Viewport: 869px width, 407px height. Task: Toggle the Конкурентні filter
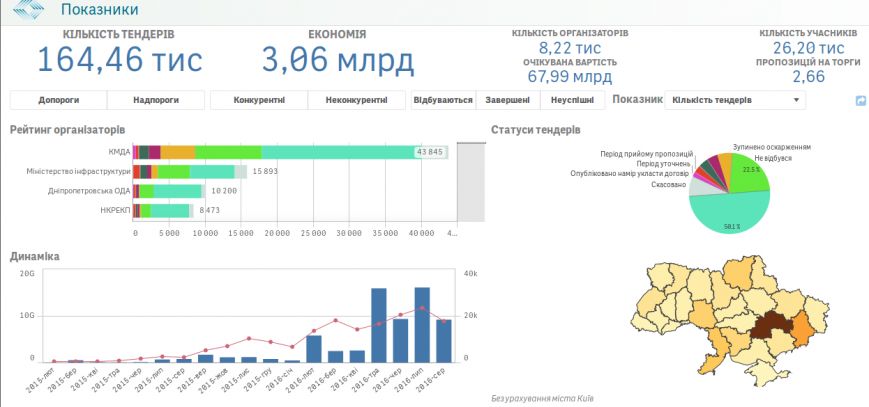[x=259, y=100]
